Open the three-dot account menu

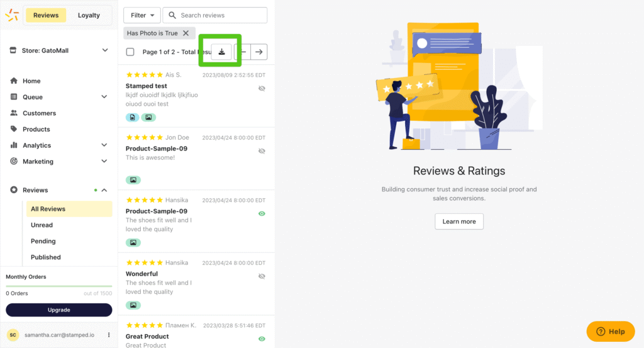(109, 335)
